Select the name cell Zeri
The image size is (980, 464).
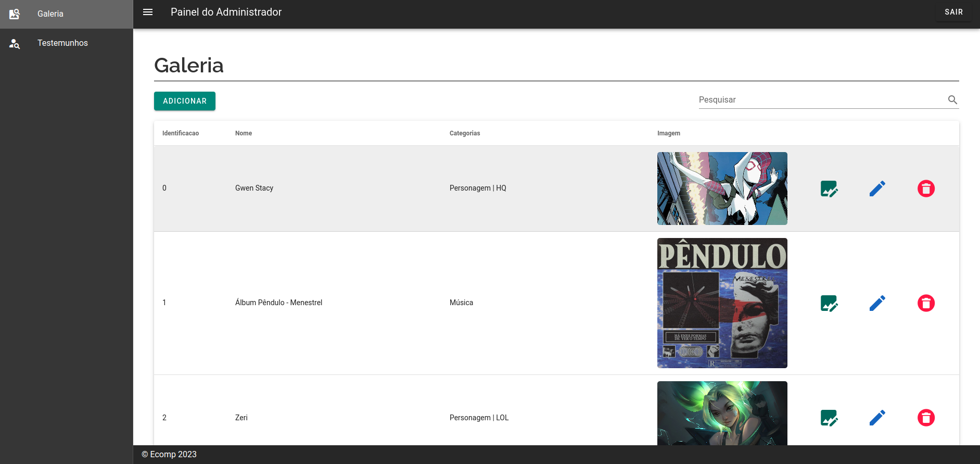[241, 418]
